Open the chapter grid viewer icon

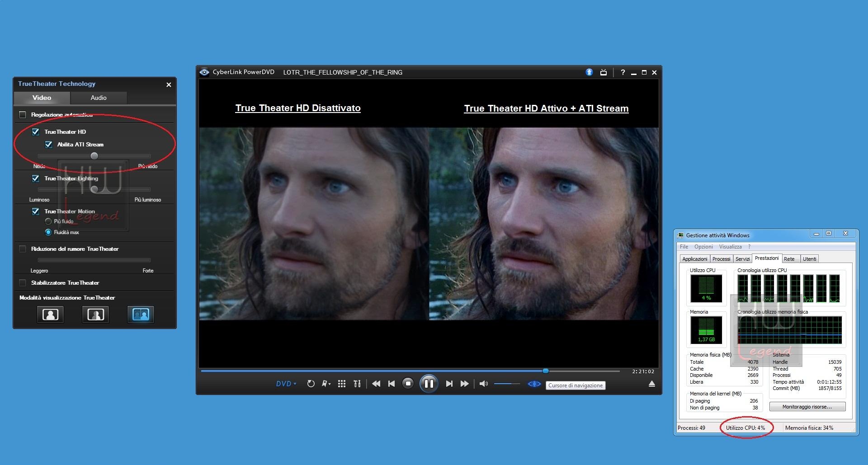click(x=342, y=384)
